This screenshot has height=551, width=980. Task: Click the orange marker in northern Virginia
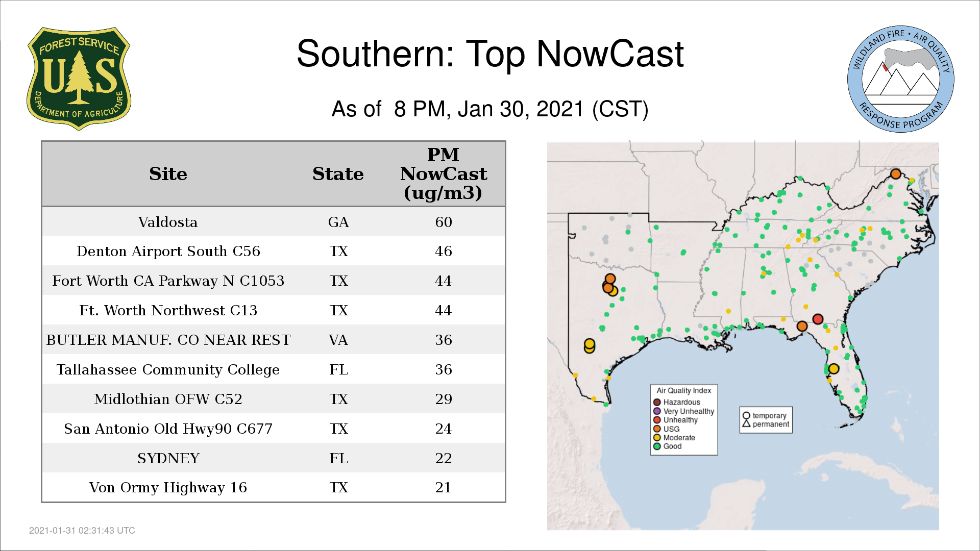pos(895,174)
